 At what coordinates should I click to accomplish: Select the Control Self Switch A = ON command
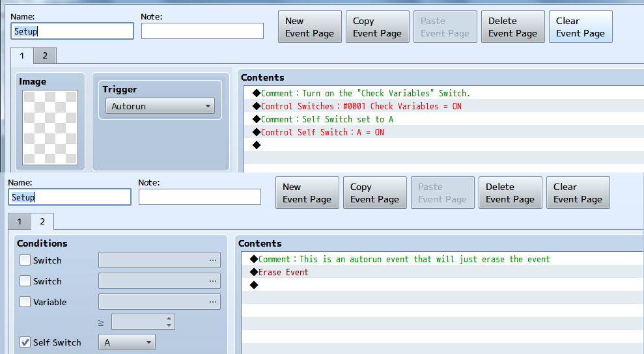tap(322, 132)
